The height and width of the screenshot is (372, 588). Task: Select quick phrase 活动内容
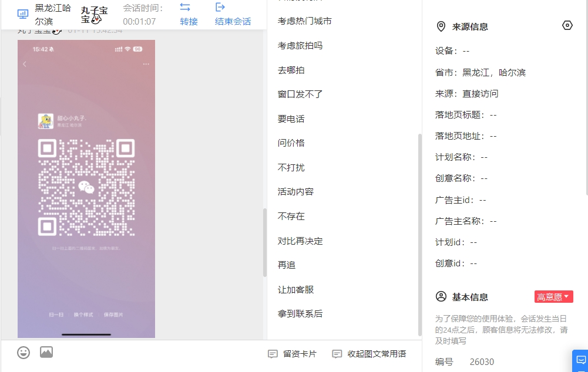(295, 192)
